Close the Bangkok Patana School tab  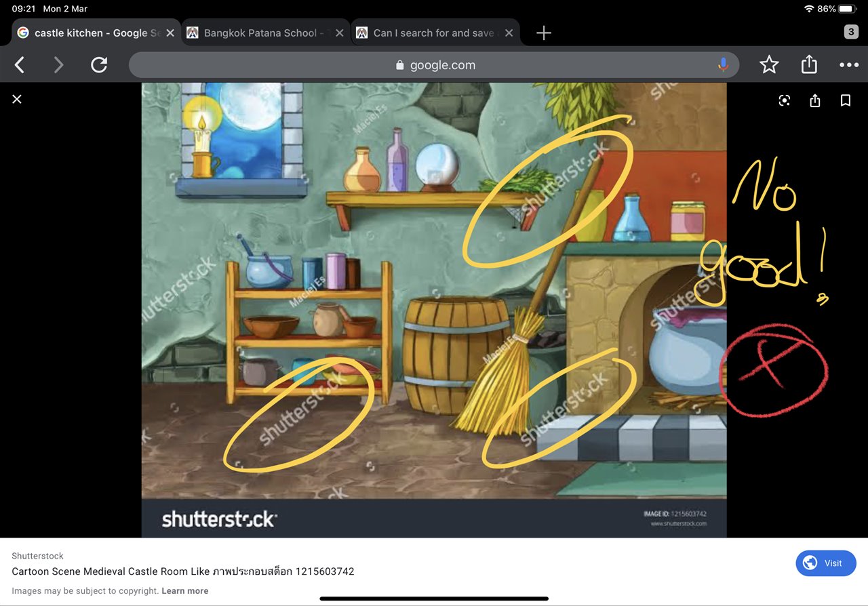coord(339,33)
